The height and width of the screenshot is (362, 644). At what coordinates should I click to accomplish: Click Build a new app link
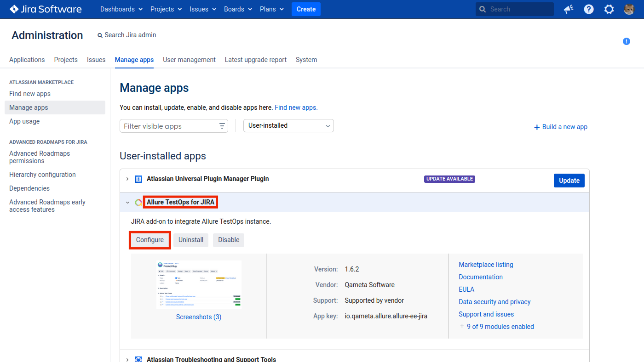[x=565, y=127]
